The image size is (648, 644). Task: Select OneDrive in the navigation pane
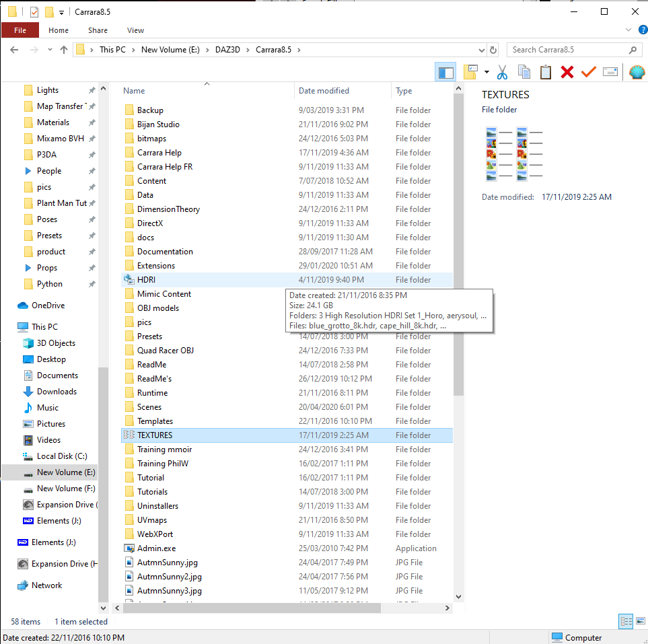[48, 306]
